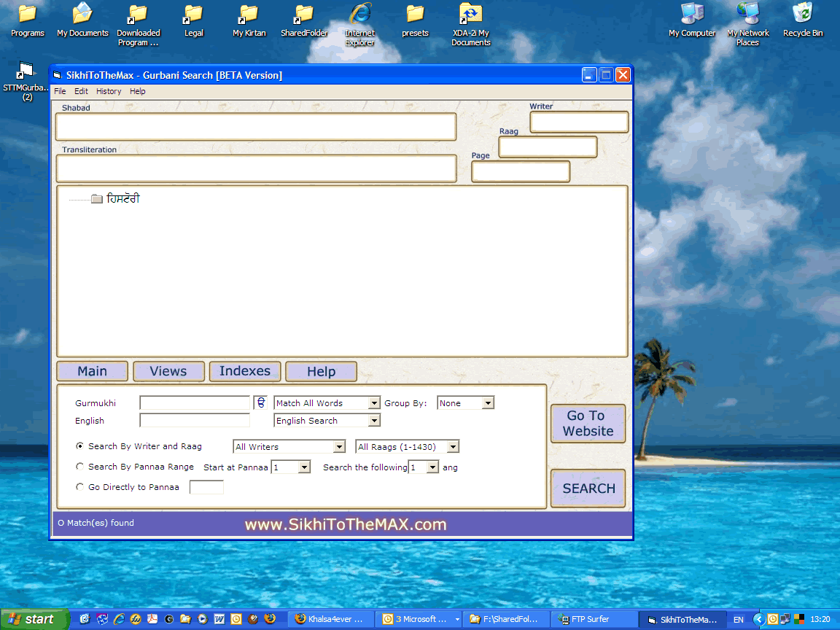
Task: Click the SEARCH button
Action: click(588, 488)
